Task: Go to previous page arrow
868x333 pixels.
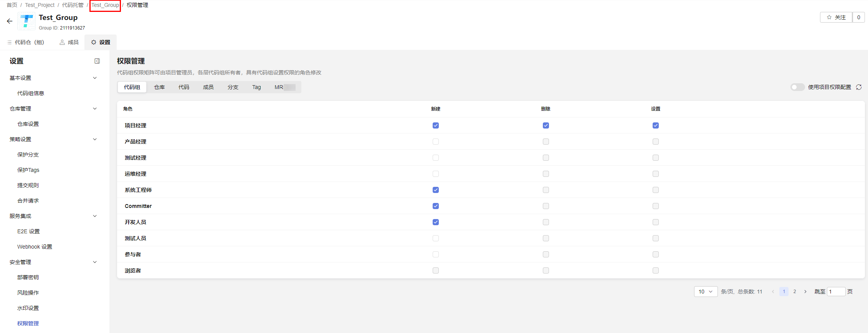Action: coord(773,292)
